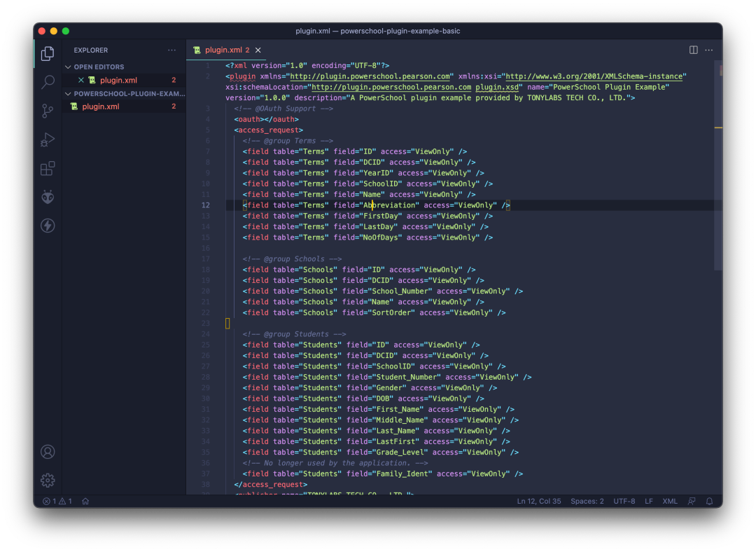The image size is (756, 552).
Task: Close plugin.xml in Open Editors list
Action: click(x=81, y=80)
